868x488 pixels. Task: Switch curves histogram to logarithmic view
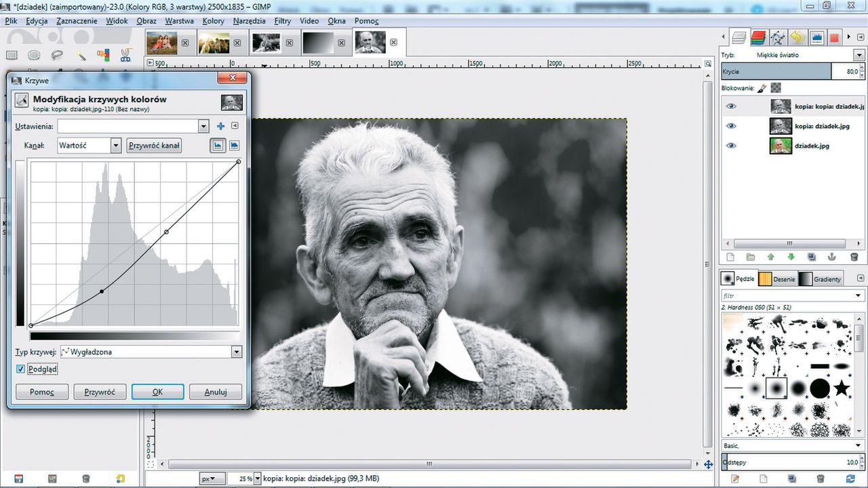point(235,146)
